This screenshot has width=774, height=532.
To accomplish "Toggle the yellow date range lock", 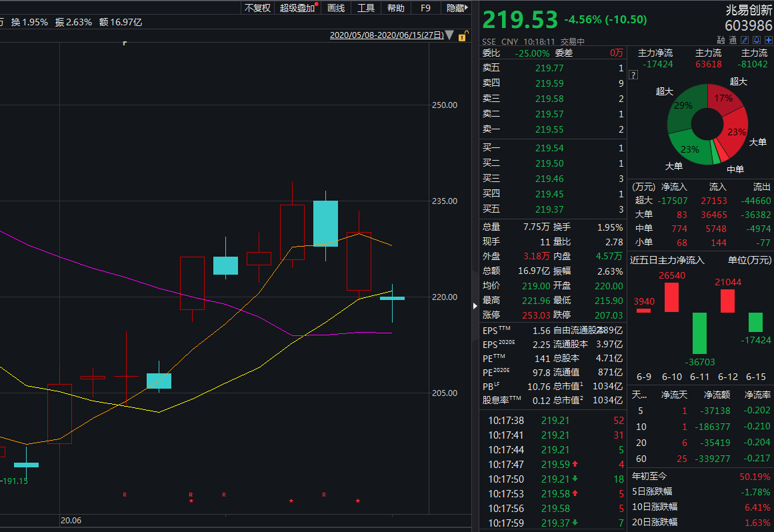I will pos(461,36).
